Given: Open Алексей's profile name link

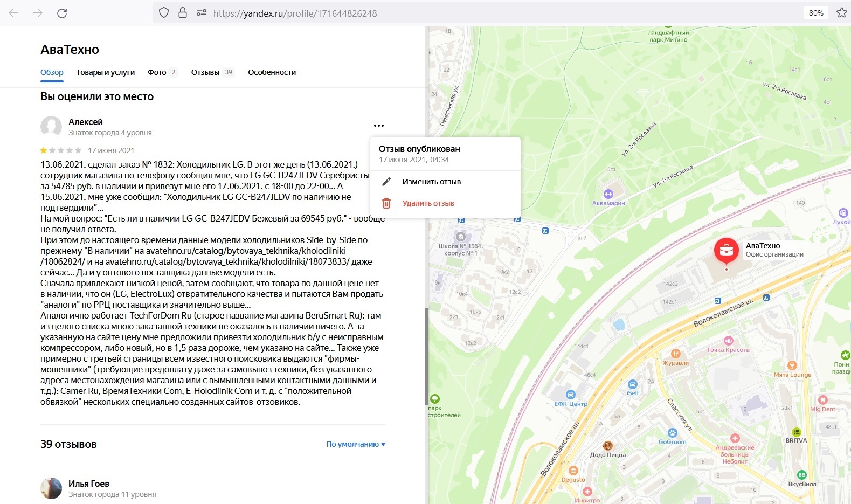Looking at the screenshot, I should click(x=86, y=122).
